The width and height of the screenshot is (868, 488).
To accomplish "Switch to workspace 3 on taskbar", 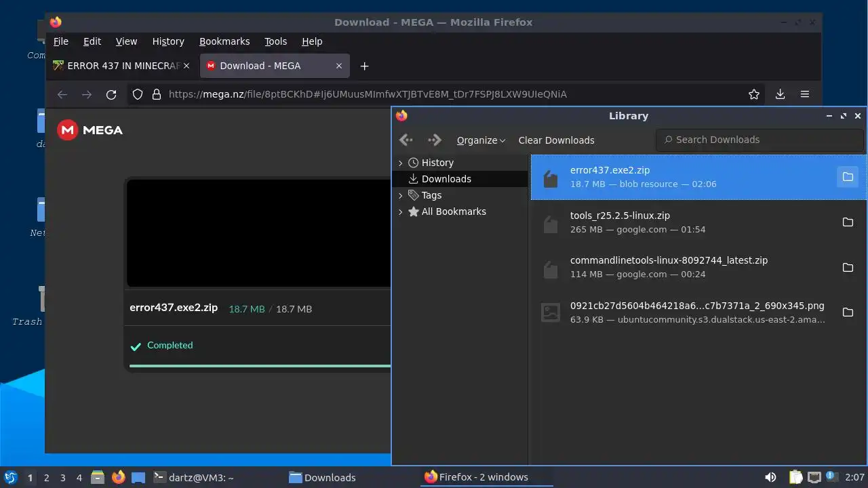I will 62,478.
